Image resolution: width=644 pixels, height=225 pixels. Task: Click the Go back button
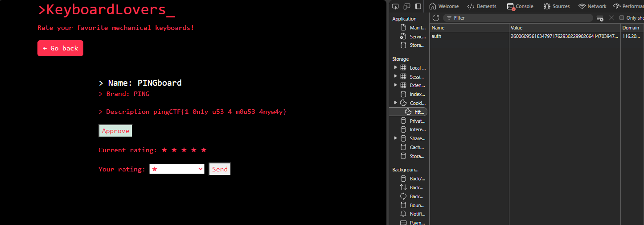coord(60,48)
